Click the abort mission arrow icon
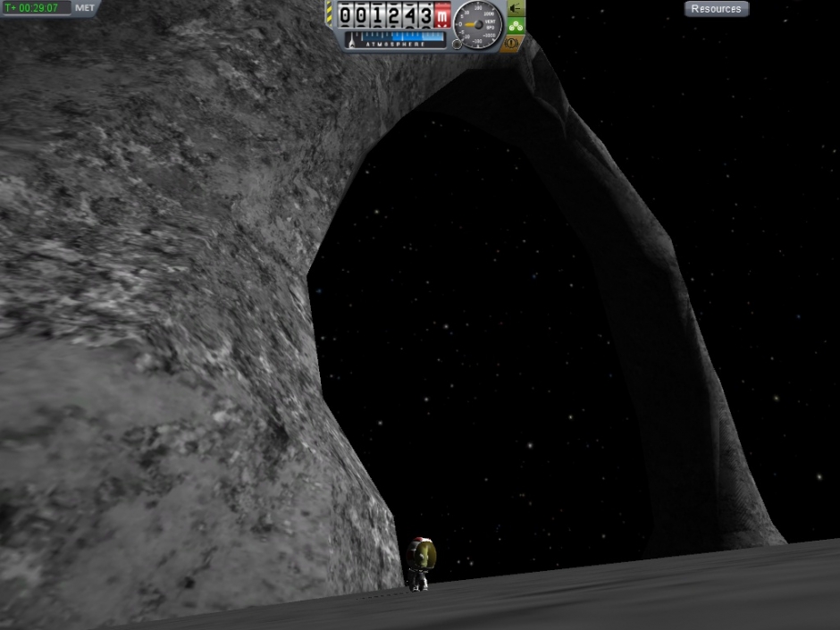This screenshot has width=840, height=630. tap(516, 8)
